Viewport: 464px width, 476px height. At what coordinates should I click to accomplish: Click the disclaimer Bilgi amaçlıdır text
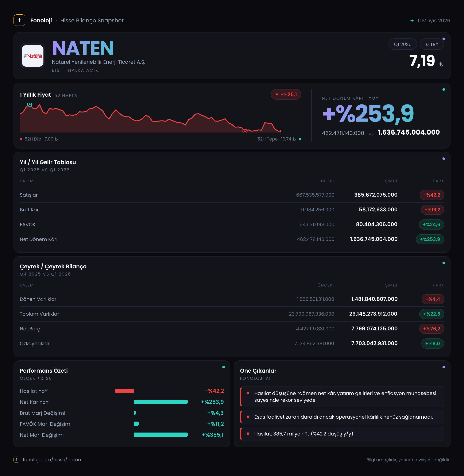coord(408,460)
